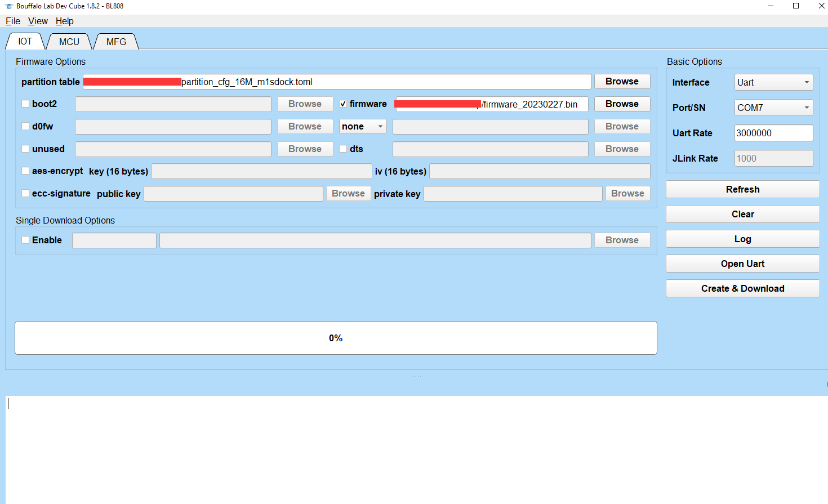Uncheck the firmware checkbox
Screen dimensions: 828x504
(343, 104)
